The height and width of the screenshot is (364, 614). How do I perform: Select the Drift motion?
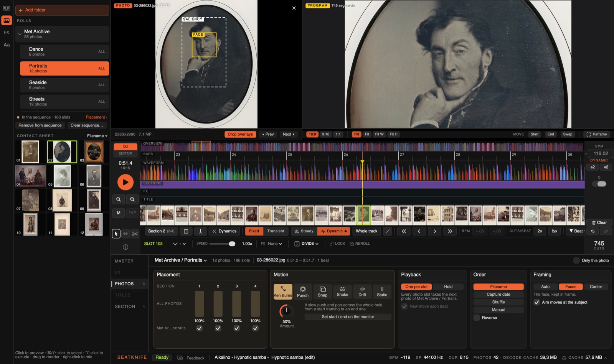pos(362,292)
